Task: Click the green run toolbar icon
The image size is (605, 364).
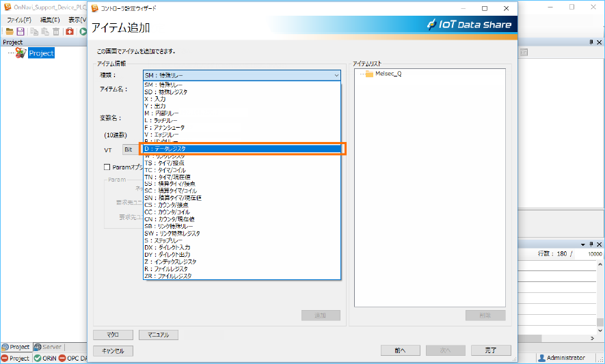Action: (83, 31)
